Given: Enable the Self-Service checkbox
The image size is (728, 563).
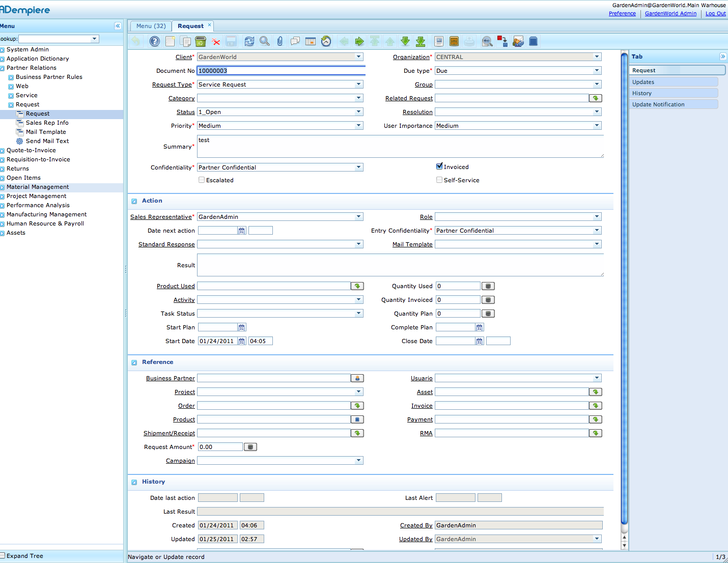Looking at the screenshot, I should coord(439,180).
